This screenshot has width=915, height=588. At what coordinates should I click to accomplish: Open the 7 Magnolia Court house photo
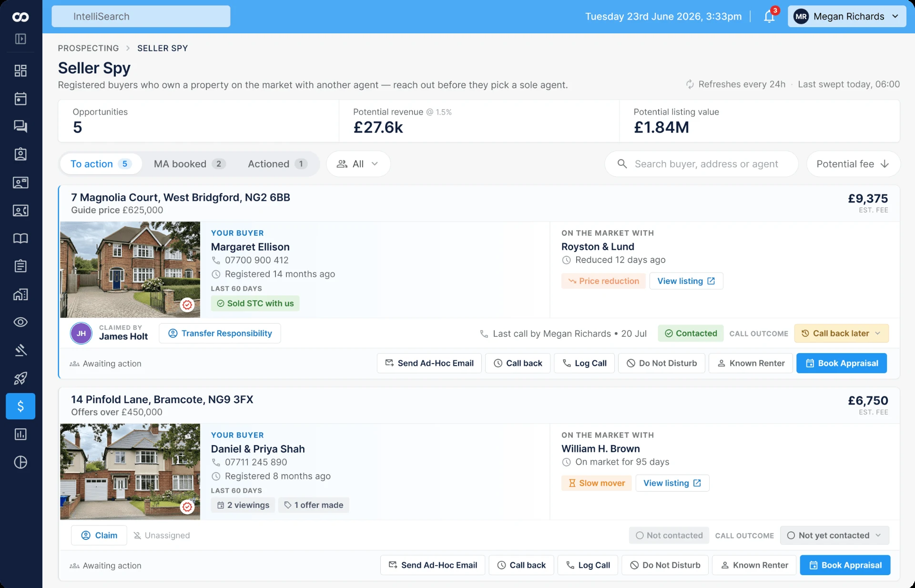tap(130, 270)
